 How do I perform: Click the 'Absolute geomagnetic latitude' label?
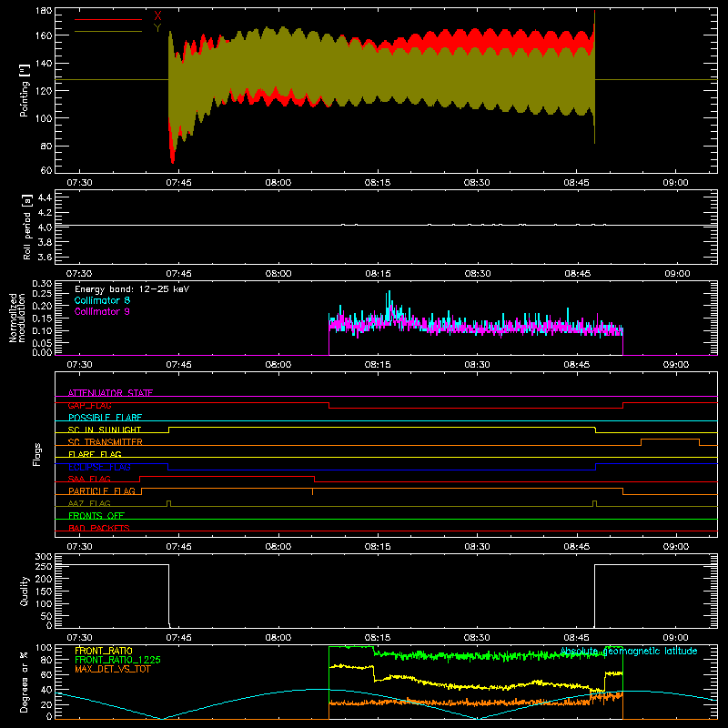(x=629, y=651)
